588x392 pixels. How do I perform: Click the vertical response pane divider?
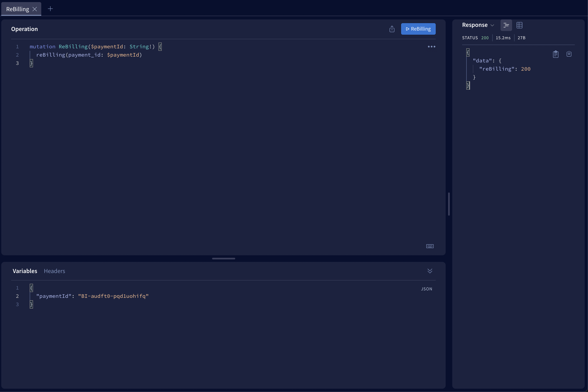[x=449, y=204]
